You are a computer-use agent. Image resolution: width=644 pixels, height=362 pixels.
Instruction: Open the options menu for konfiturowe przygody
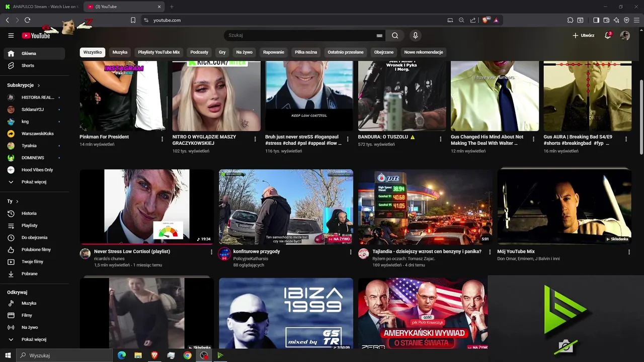(351, 252)
